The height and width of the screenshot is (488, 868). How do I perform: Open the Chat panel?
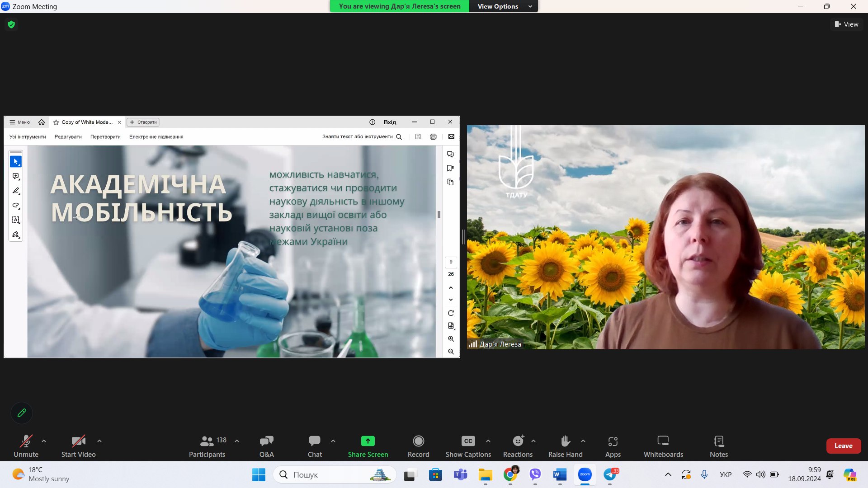click(315, 446)
